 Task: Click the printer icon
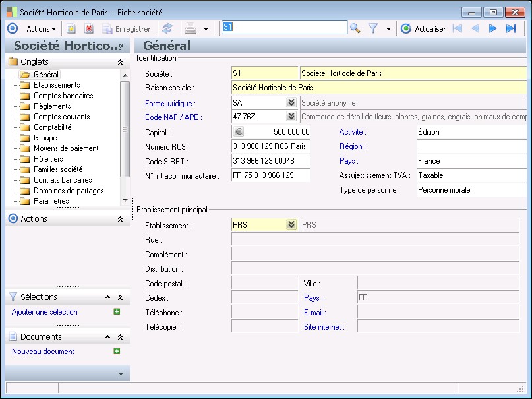coord(191,28)
